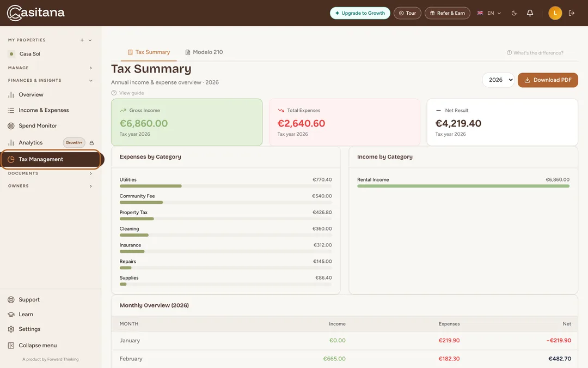Click the January month row
588x368 pixels.
[x=345, y=341]
